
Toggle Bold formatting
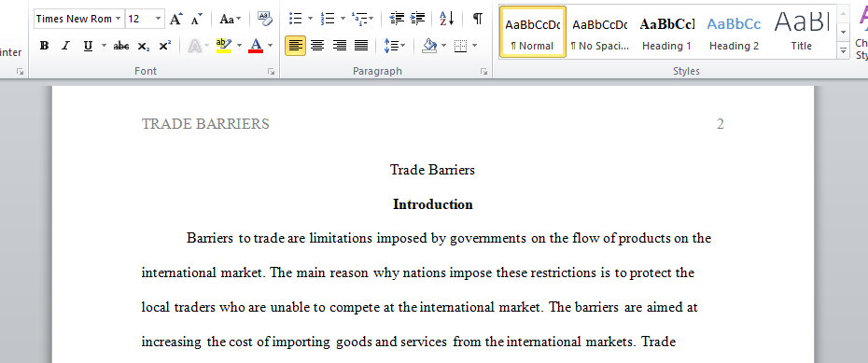[44, 46]
